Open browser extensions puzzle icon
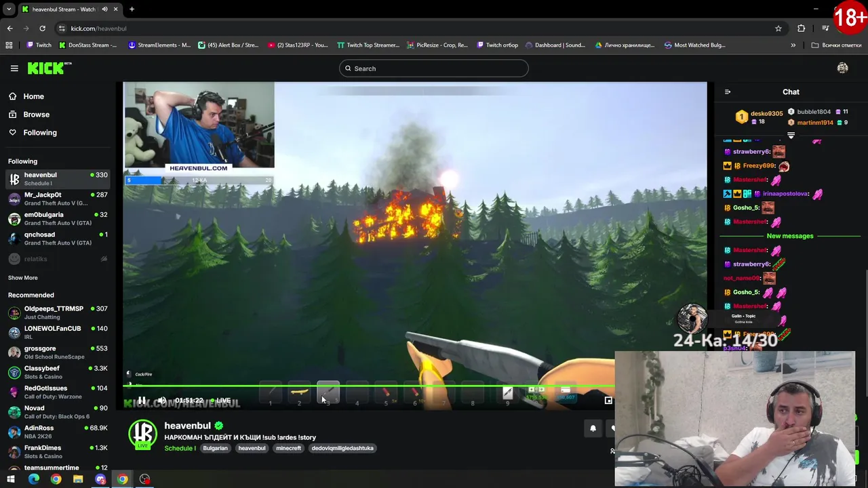 click(x=802, y=28)
